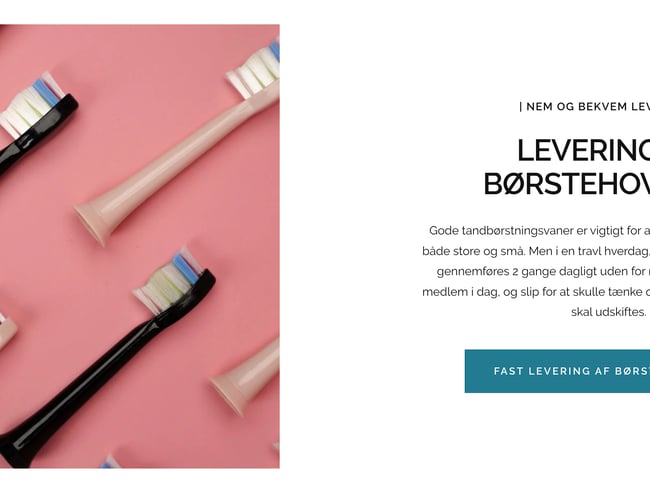Click the 'medlem i dag, og slip' line
Viewport: 650px width, 500px height.
pyautogui.click(x=536, y=291)
